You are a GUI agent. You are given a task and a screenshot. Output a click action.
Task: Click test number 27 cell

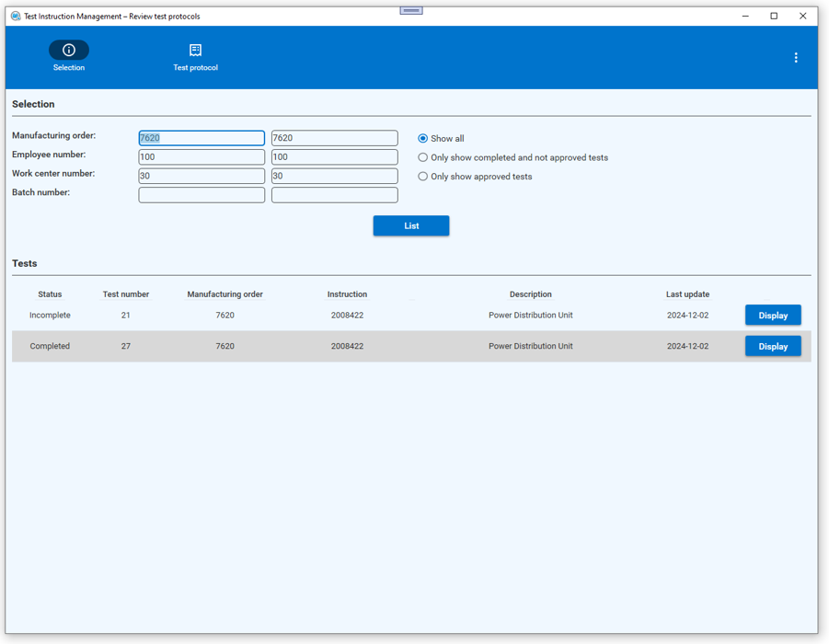(125, 346)
